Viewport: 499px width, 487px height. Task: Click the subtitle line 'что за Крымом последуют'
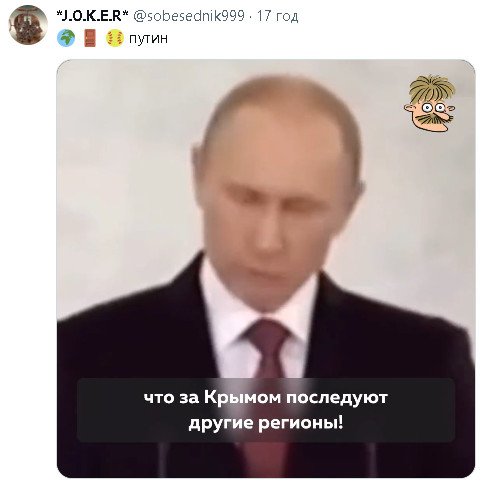(x=266, y=398)
